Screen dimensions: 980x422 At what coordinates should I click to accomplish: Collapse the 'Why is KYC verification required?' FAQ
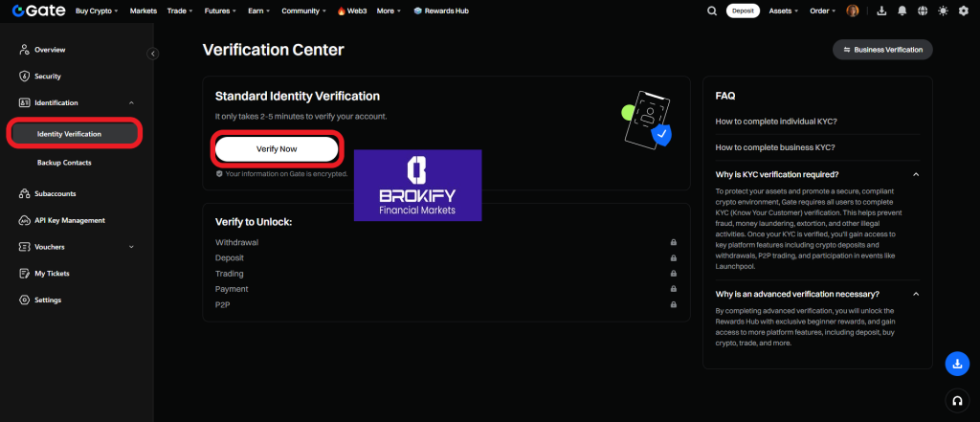tap(916, 174)
